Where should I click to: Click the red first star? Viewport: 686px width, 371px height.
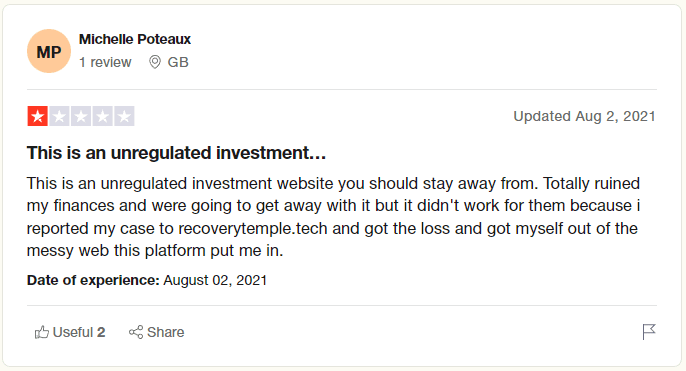38,116
